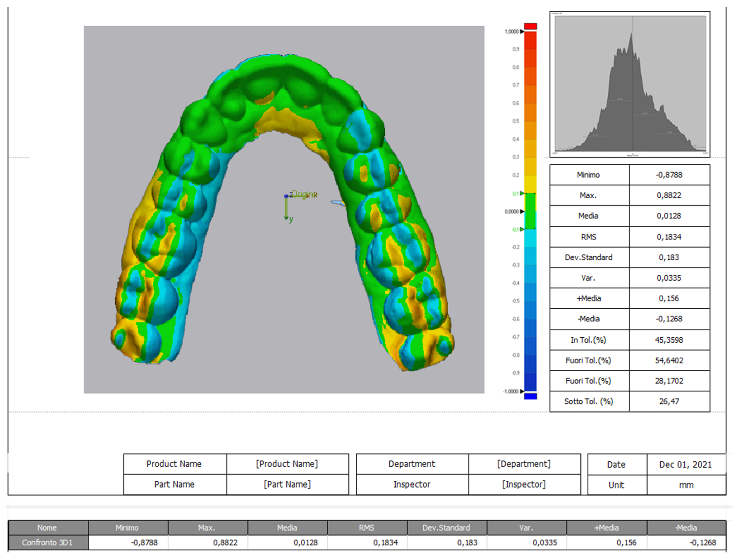Click the Dec 01, 2021 date cell
Image resolution: width=735 pixels, height=560 pixels.
tap(685, 464)
